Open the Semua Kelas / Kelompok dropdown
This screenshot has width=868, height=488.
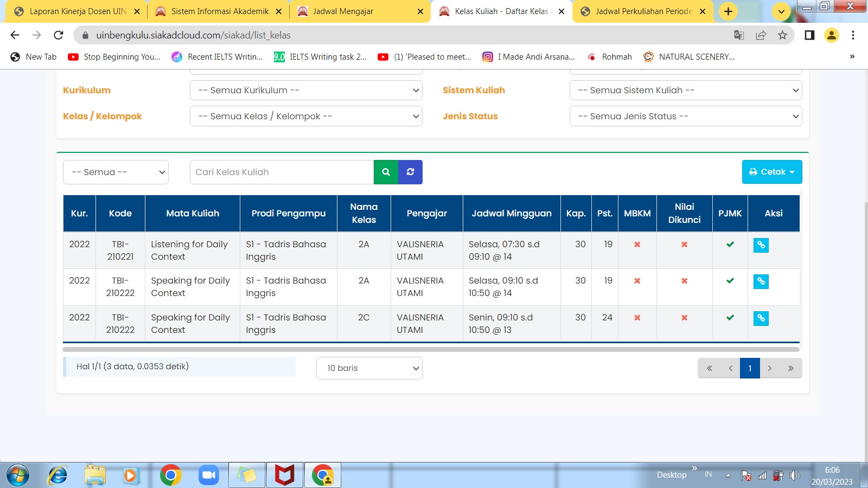(306, 117)
